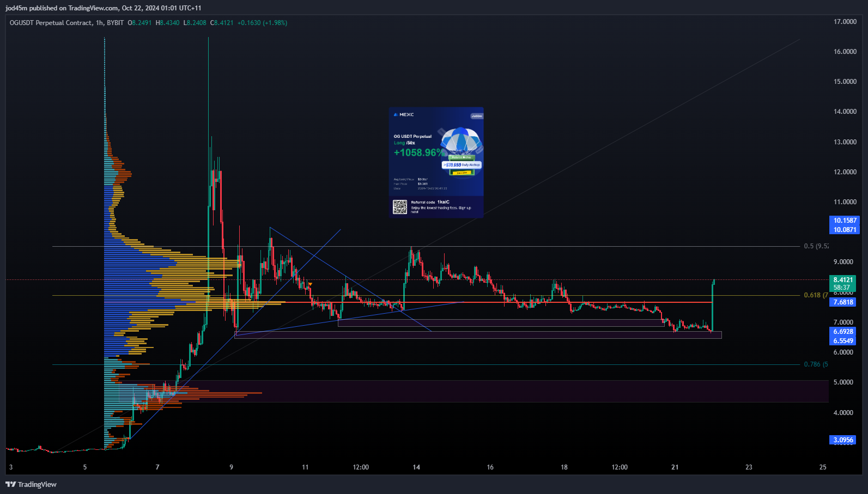Click the Referral code 1kaiC text
The width and height of the screenshot is (868, 494).
pos(430,202)
